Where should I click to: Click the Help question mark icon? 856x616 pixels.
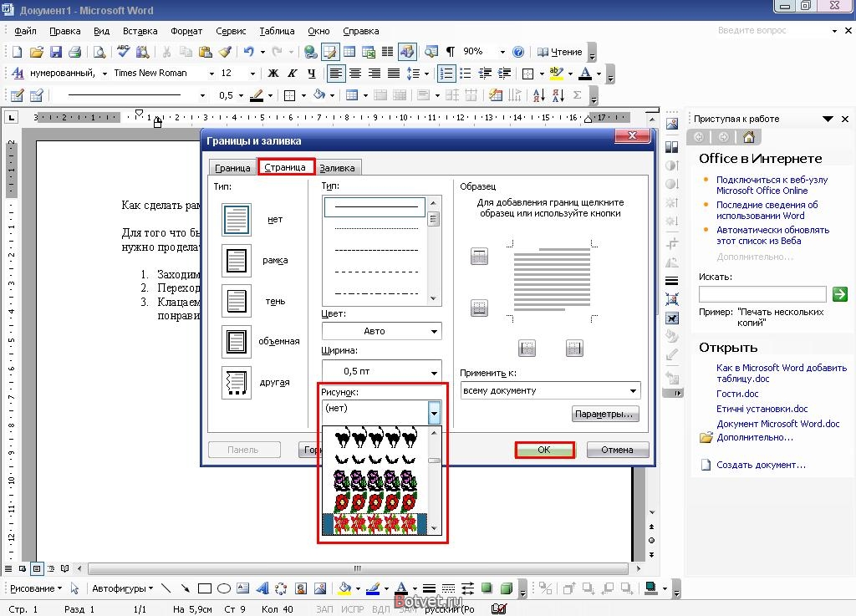tap(518, 52)
